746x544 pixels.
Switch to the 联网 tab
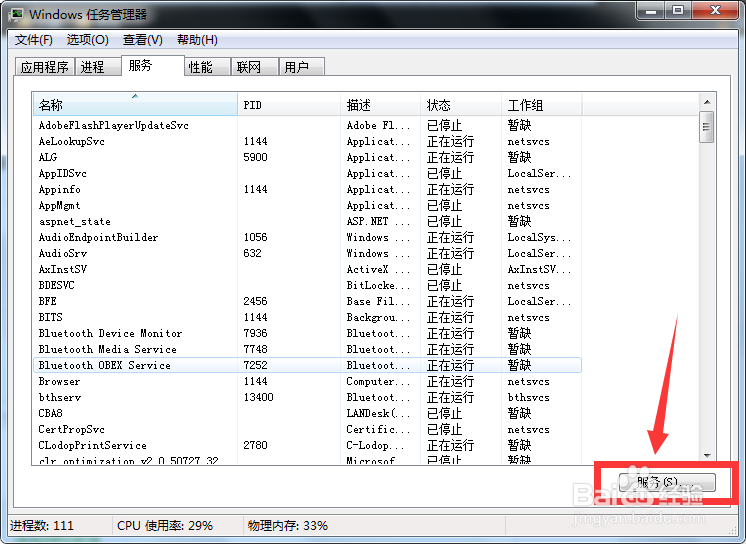click(x=255, y=67)
